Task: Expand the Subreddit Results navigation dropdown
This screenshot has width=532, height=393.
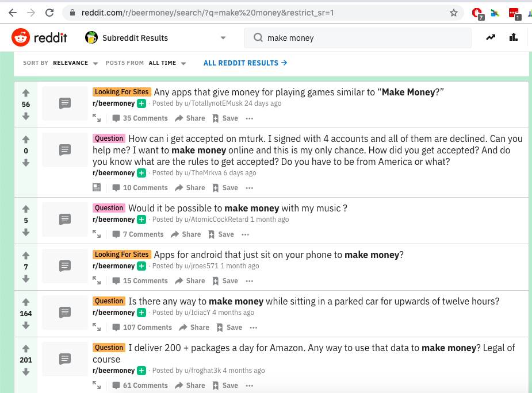Action: pos(223,38)
